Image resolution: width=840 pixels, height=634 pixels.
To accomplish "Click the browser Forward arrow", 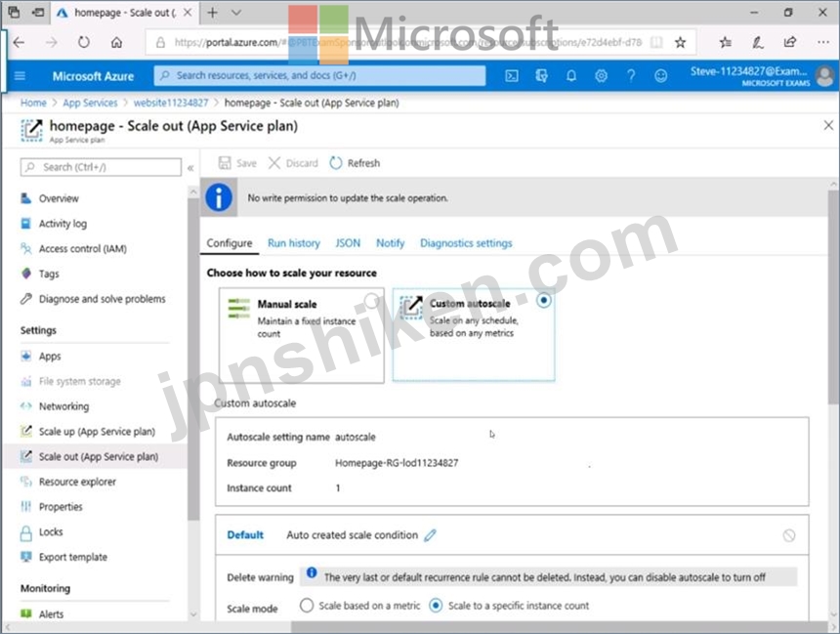I will (52, 42).
